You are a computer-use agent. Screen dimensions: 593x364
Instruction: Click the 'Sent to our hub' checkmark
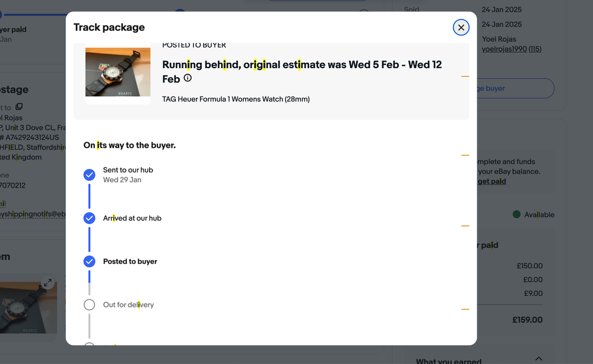pyautogui.click(x=89, y=175)
